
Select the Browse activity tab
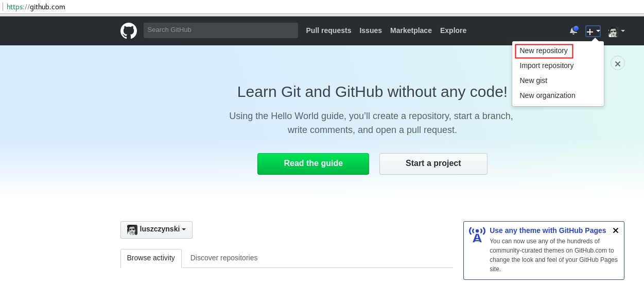pos(151,258)
